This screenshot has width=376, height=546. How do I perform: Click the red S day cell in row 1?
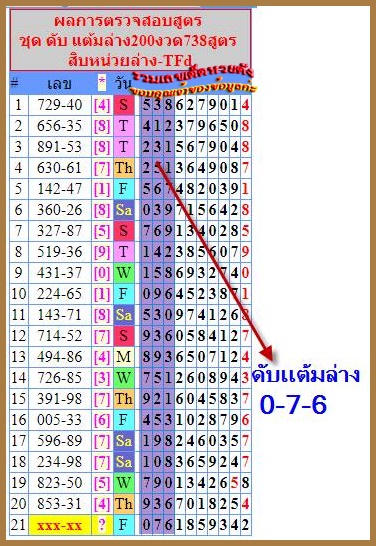point(124,105)
